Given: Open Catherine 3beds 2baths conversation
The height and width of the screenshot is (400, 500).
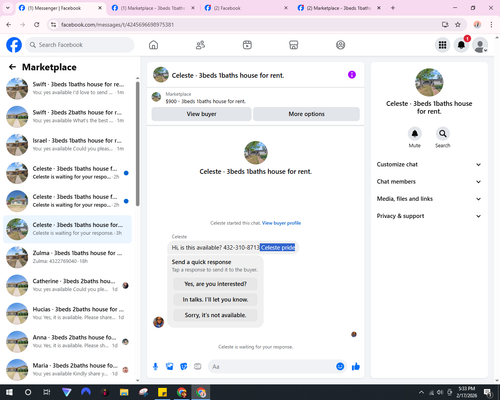Looking at the screenshot, I should [x=67, y=285].
